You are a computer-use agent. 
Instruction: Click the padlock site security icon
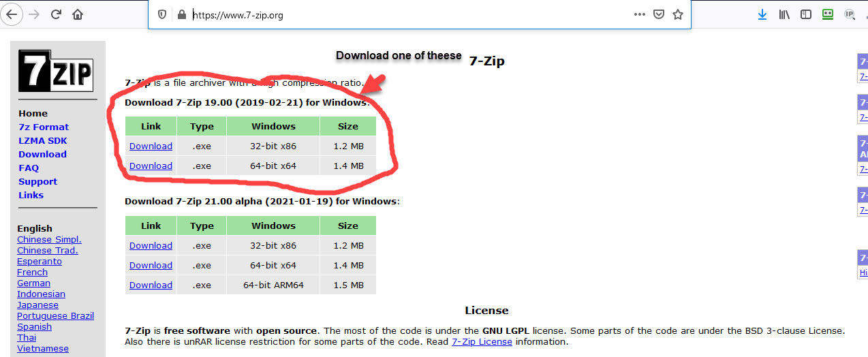181,14
